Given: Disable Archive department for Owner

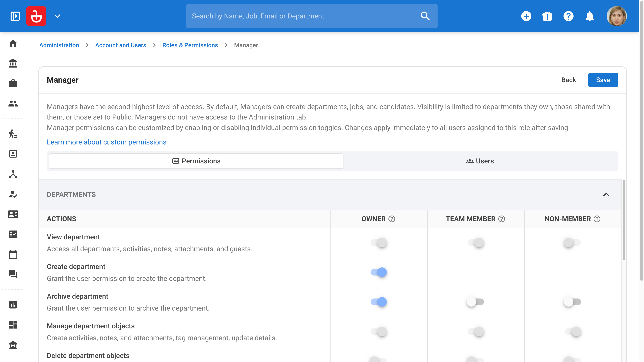Looking at the screenshot, I should click(379, 302).
